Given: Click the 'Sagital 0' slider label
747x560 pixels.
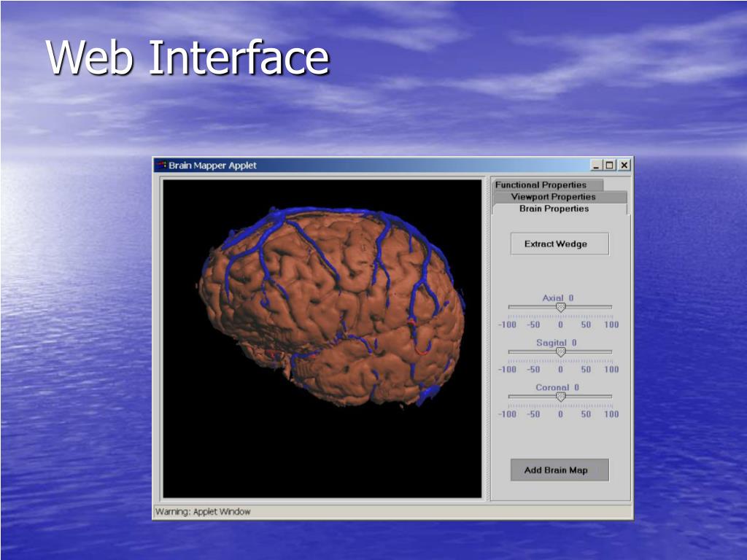Looking at the screenshot, I should pyautogui.click(x=557, y=343).
